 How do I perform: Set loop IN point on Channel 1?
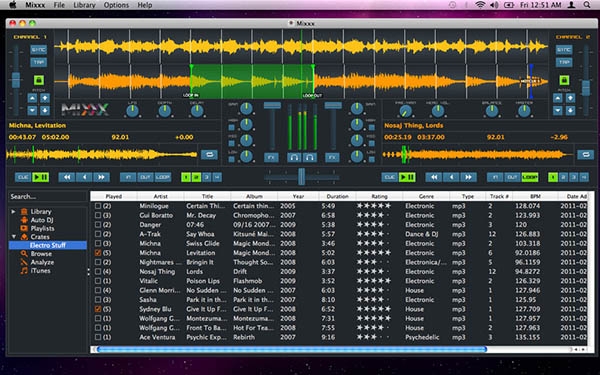(128, 177)
